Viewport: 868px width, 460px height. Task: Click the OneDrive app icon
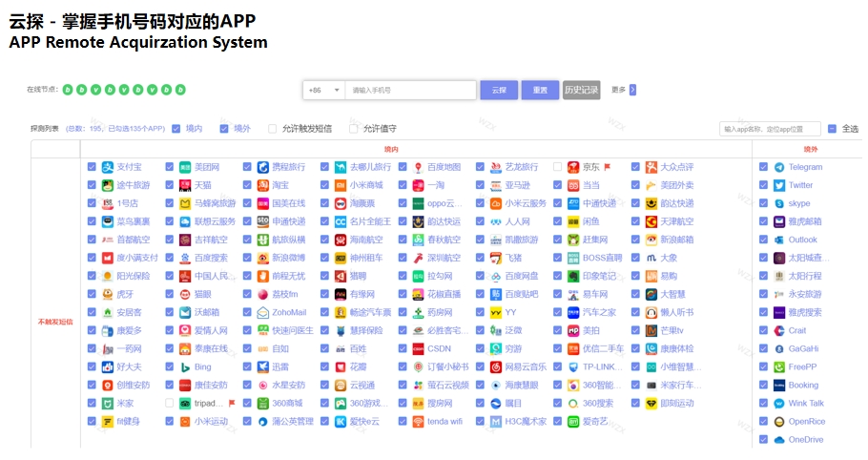click(x=779, y=440)
